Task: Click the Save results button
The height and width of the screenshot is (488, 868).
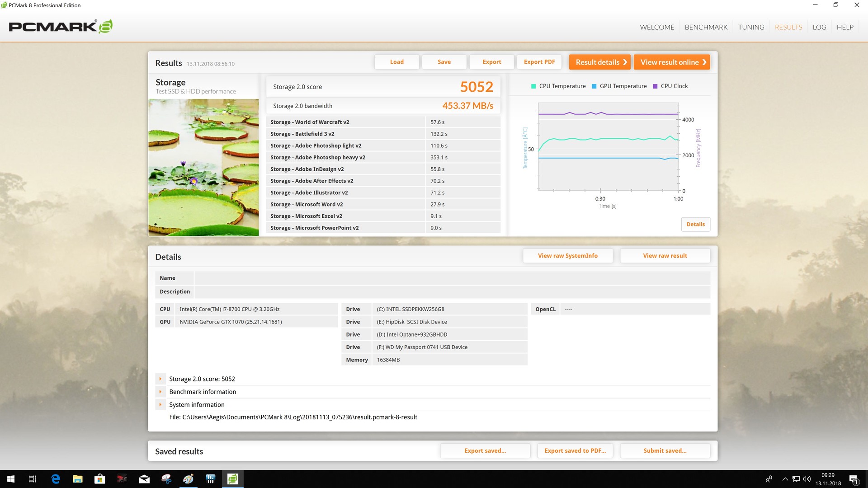Action: coord(444,62)
